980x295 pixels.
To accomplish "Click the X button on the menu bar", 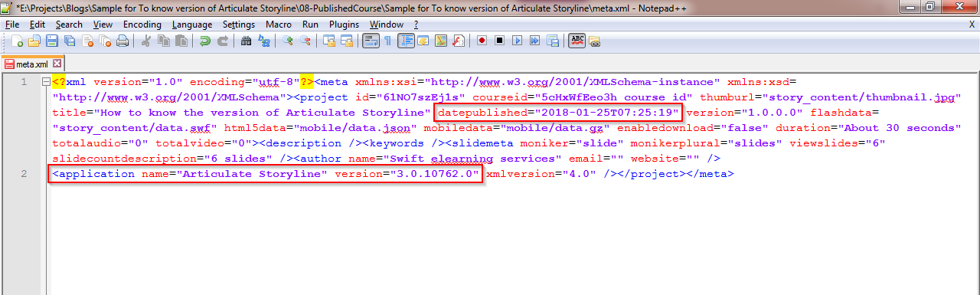I will 972,25.
